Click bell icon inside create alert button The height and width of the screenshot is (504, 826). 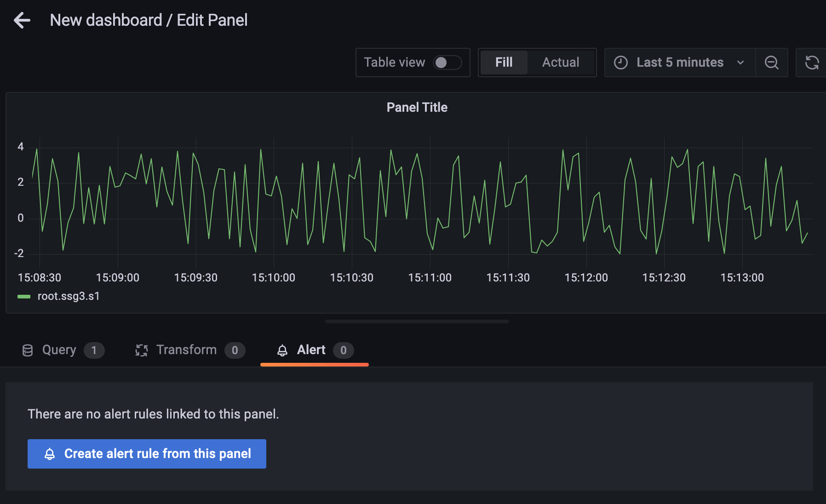point(50,454)
